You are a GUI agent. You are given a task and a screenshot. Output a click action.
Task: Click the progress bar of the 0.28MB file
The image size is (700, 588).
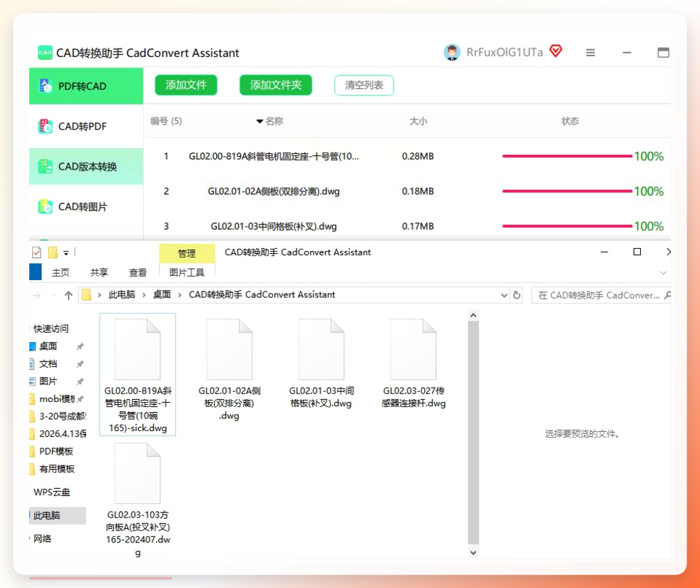tap(567, 156)
